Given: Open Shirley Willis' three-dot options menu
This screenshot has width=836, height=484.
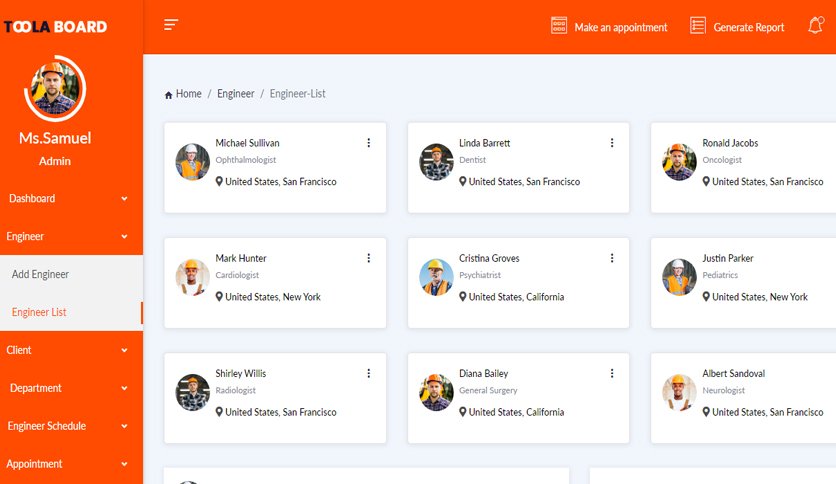Looking at the screenshot, I should (x=368, y=374).
